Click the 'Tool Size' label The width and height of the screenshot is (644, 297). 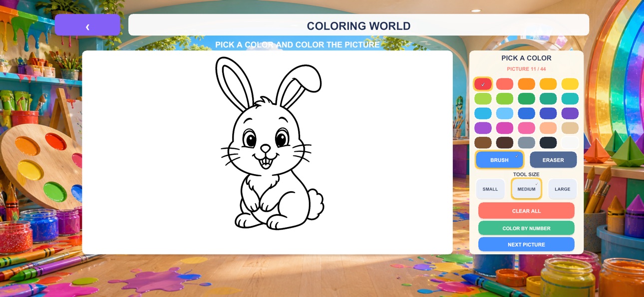pyautogui.click(x=526, y=174)
